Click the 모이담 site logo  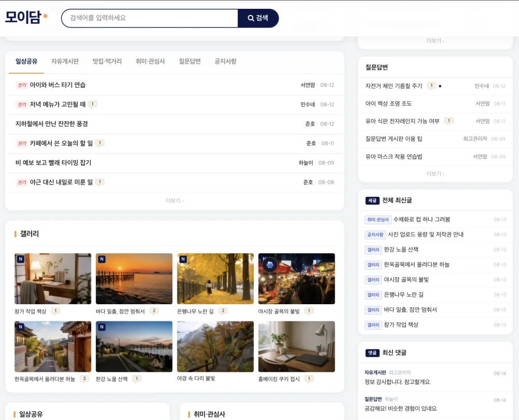[26, 17]
